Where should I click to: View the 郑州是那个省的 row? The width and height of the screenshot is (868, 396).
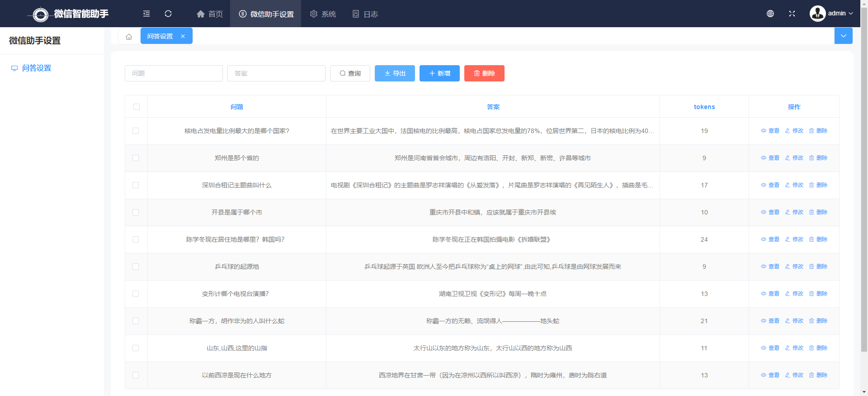[x=770, y=158]
